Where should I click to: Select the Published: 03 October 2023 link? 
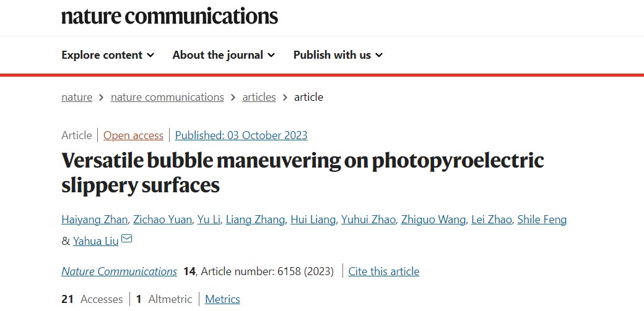pos(241,135)
